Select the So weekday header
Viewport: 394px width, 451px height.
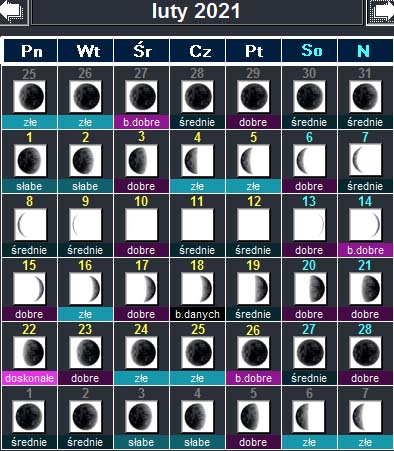(x=310, y=51)
